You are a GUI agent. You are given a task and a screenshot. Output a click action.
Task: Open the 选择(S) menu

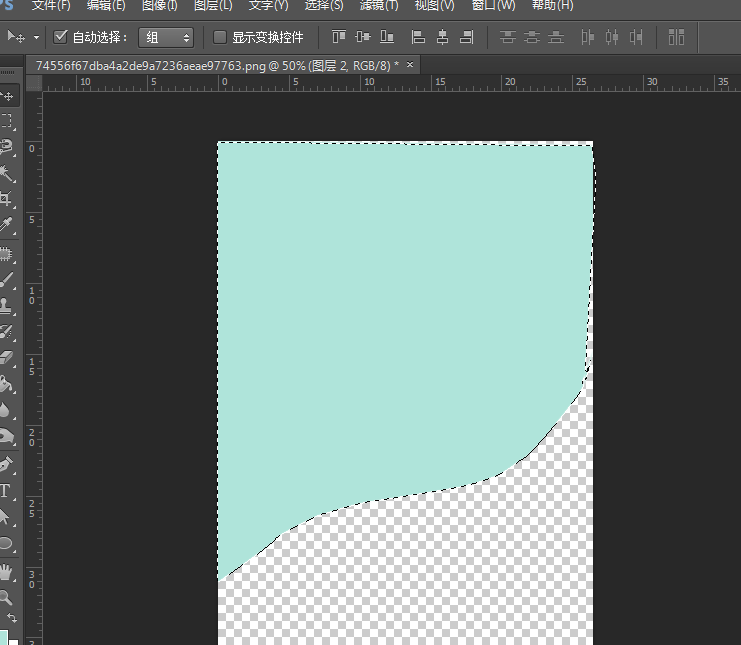(324, 5)
